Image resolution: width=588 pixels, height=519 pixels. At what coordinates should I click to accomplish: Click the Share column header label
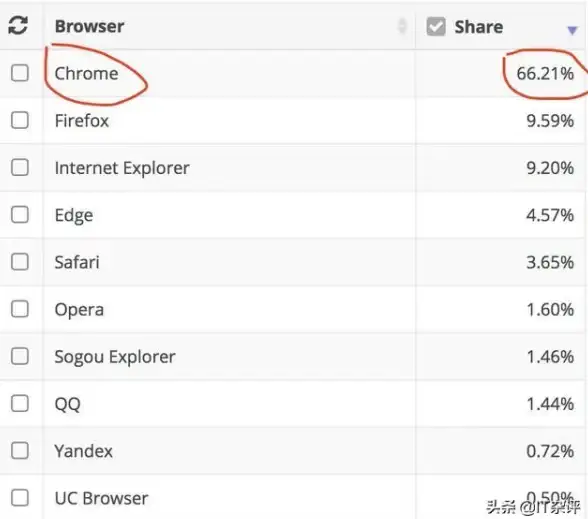tap(478, 27)
